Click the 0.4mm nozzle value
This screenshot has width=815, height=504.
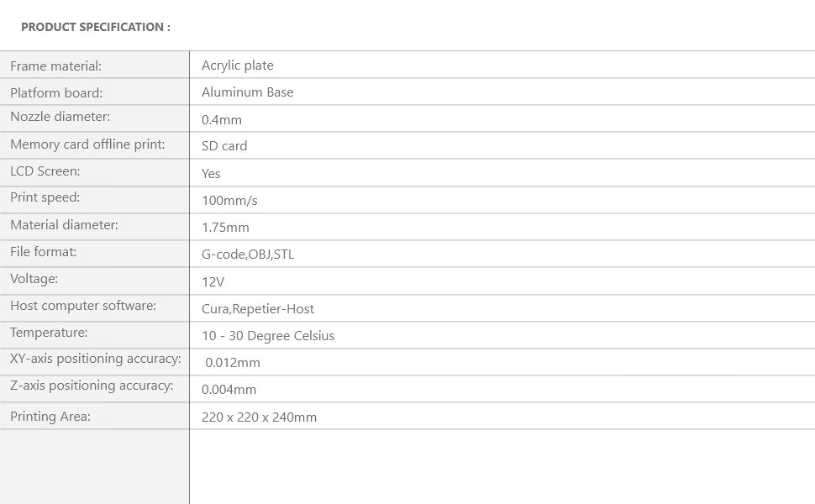click(x=222, y=120)
